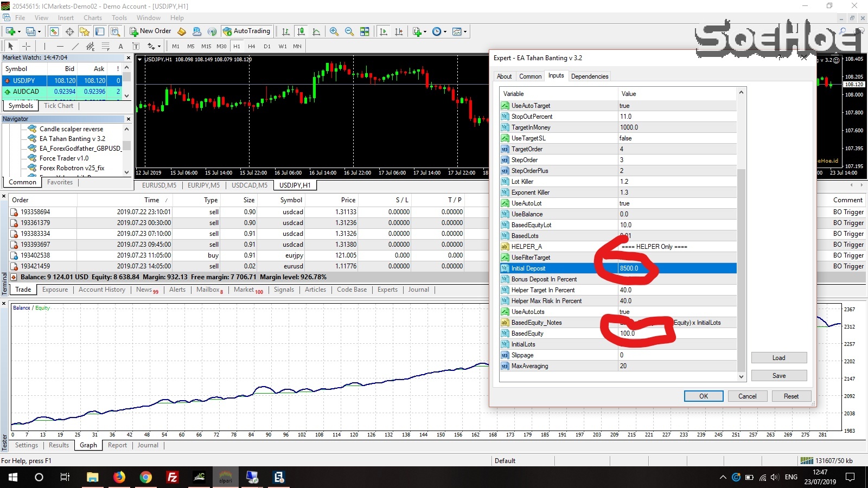868x488 pixels.
Task: Toggle chart Auto Scroll
Action: 382,31
